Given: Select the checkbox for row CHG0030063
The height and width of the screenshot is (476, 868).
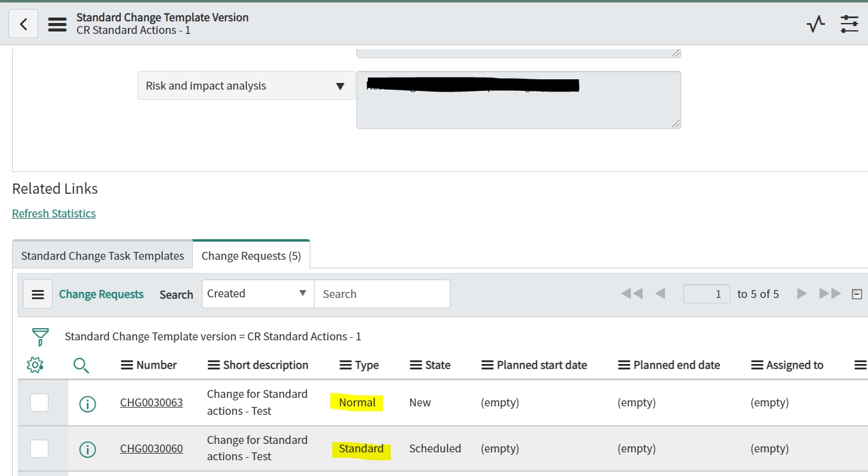Looking at the screenshot, I should pos(39,403).
